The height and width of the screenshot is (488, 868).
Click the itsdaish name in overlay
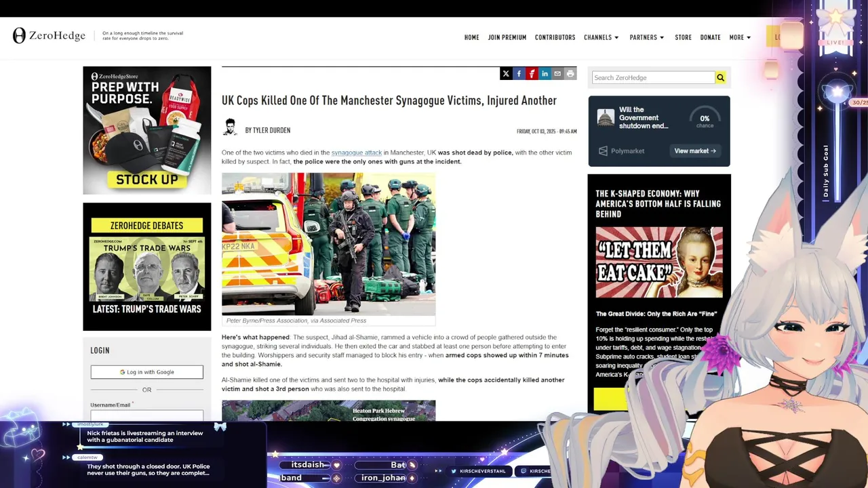(307, 465)
